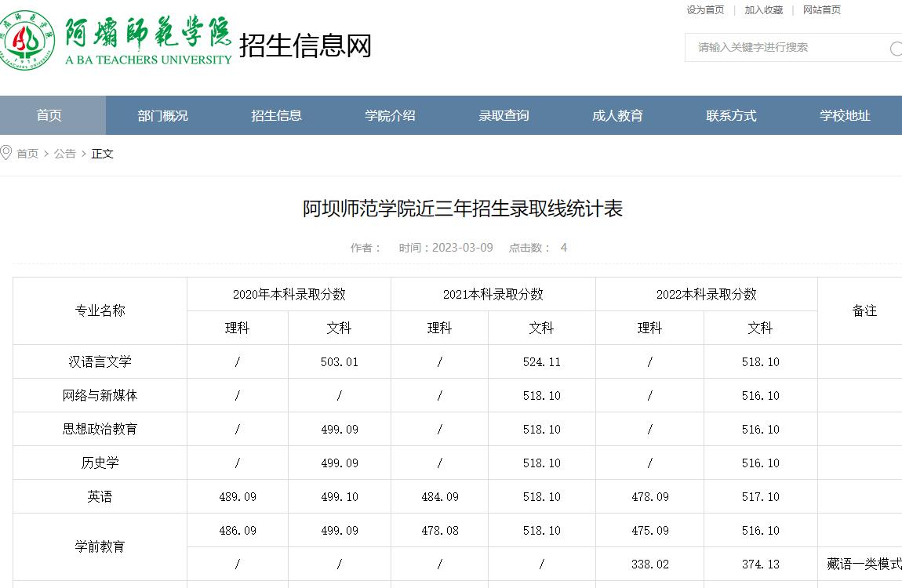Click 516.10 in the 网络与新媒体 row
The image size is (902, 588).
click(761, 395)
